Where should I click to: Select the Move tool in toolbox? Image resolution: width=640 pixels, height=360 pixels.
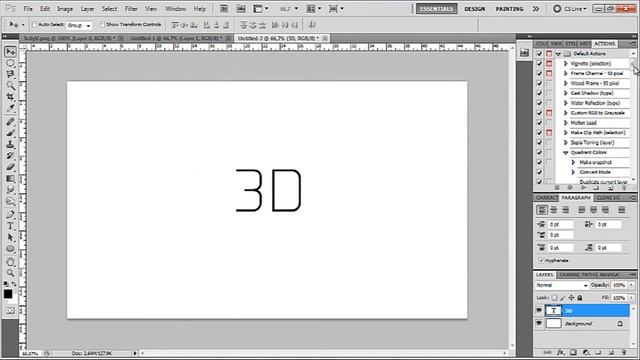coord(10,51)
